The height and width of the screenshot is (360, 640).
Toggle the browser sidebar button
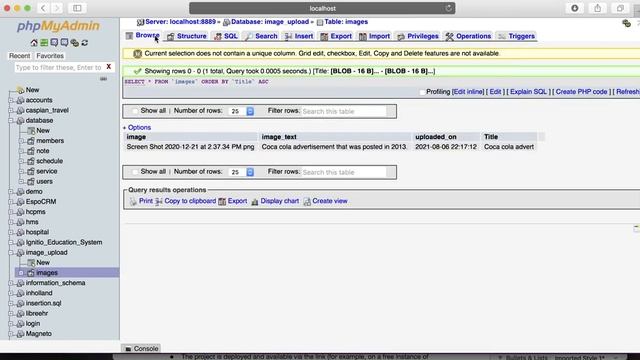click(77, 8)
